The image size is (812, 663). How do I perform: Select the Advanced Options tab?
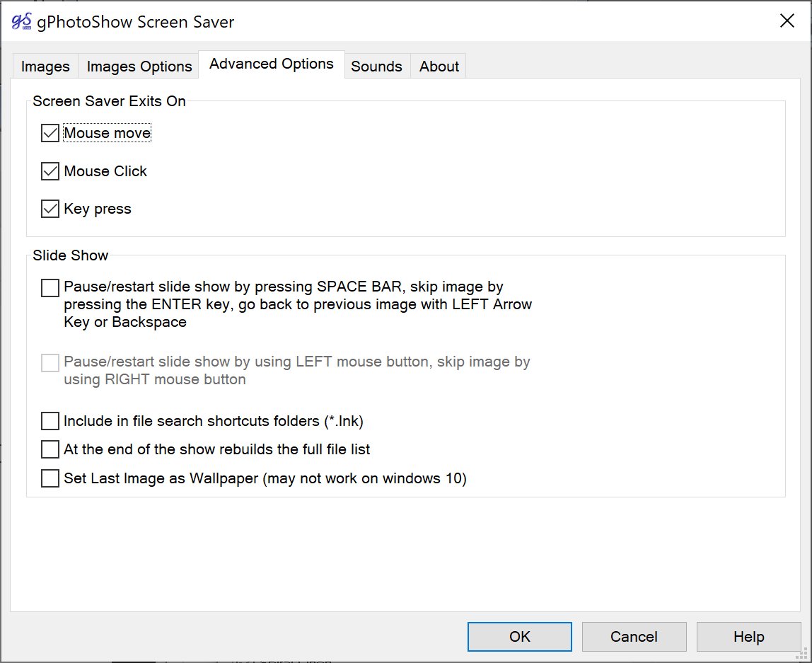coord(272,64)
